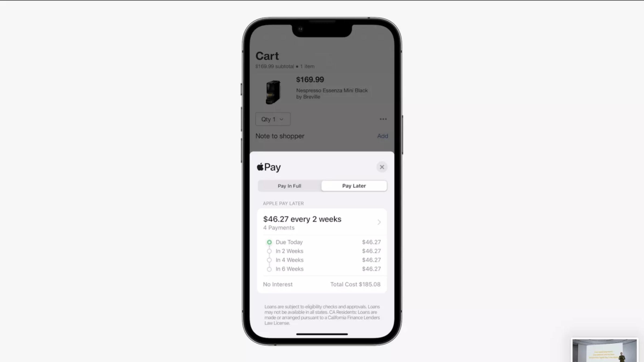Select Due Today radio button
Screen dimensions: 644x362
click(x=269, y=242)
